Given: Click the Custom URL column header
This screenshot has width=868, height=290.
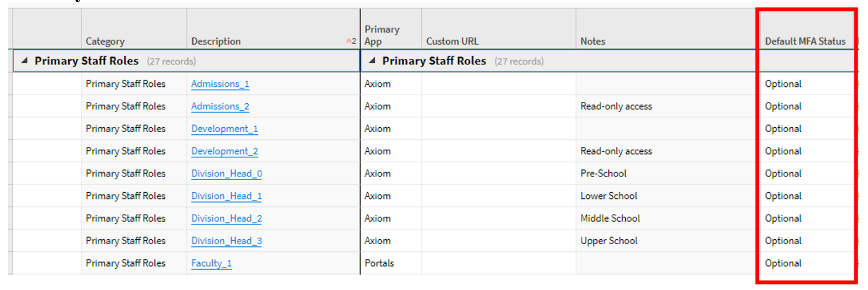Looking at the screenshot, I should pos(452,42).
